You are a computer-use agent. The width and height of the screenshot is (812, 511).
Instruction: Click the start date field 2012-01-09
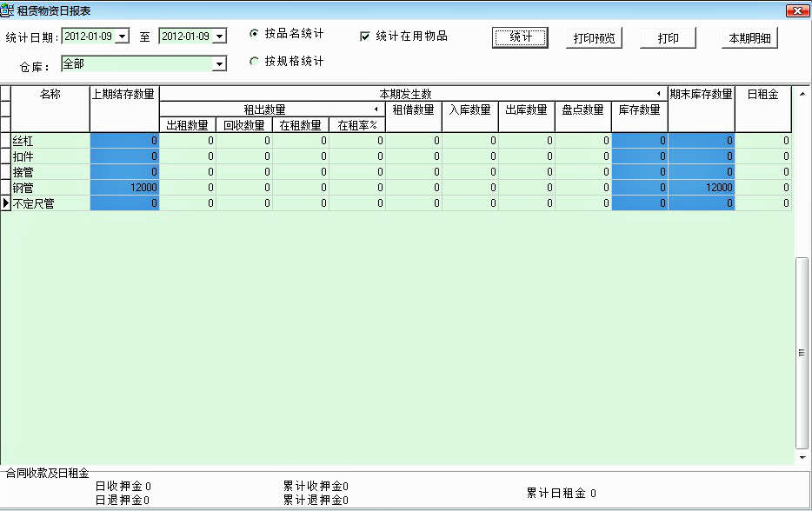[x=89, y=36]
